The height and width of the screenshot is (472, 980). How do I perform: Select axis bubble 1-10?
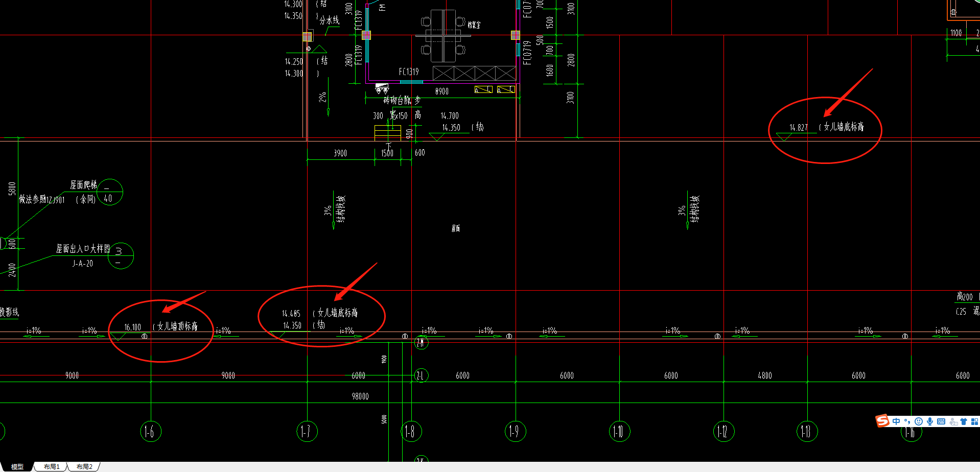[x=620, y=432]
